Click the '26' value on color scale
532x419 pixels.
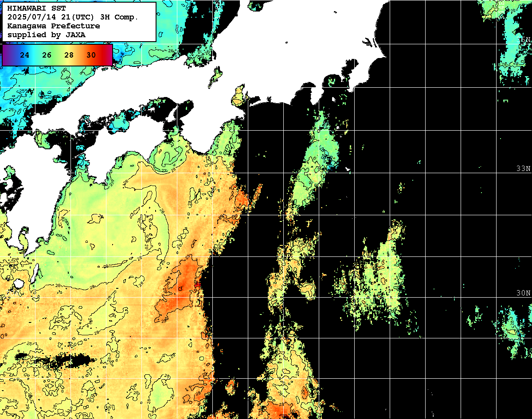(x=47, y=55)
